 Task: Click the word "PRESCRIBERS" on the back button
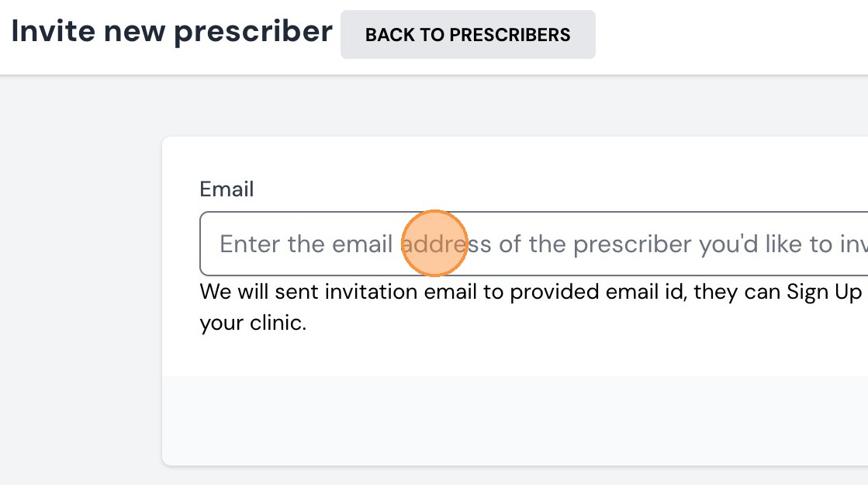click(x=510, y=35)
